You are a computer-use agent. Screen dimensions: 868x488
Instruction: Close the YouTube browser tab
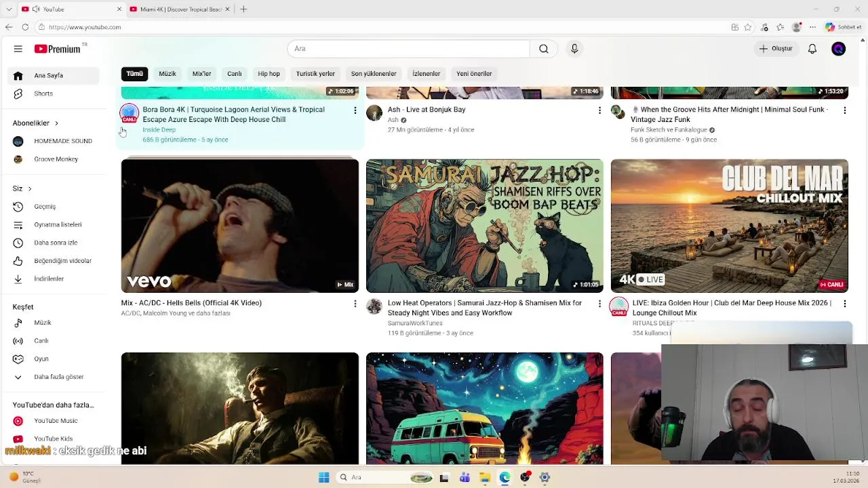coord(119,9)
